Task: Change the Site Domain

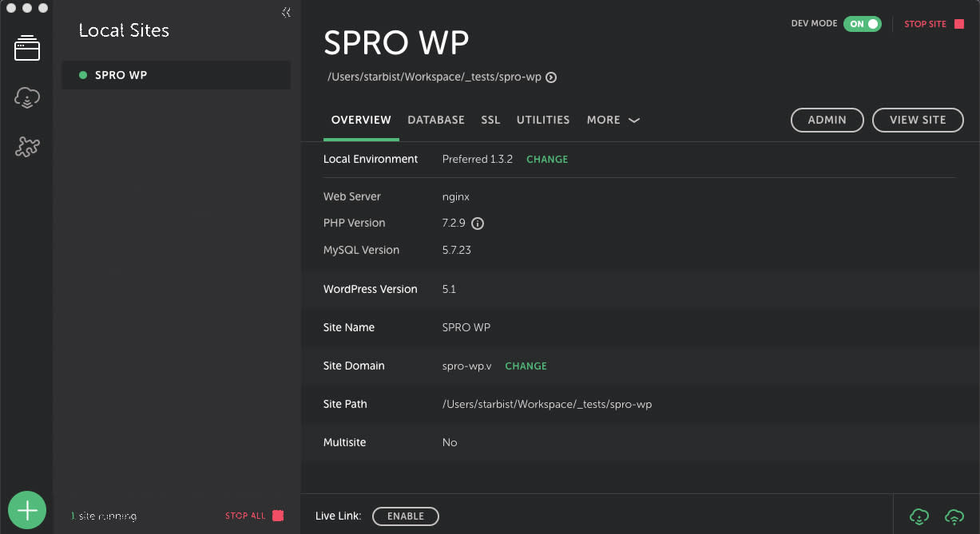Action: [x=526, y=366]
